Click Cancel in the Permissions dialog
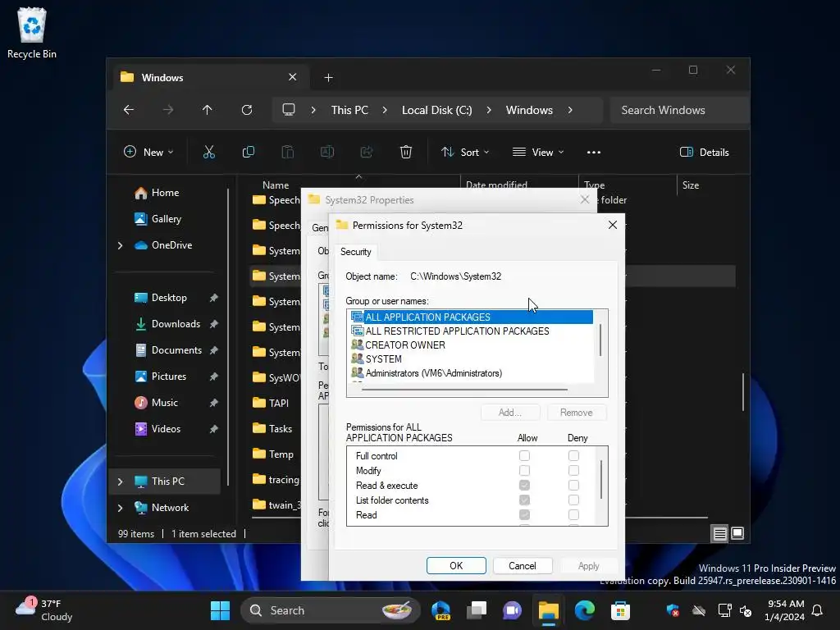This screenshot has width=840, height=630. (x=523, y=566)
